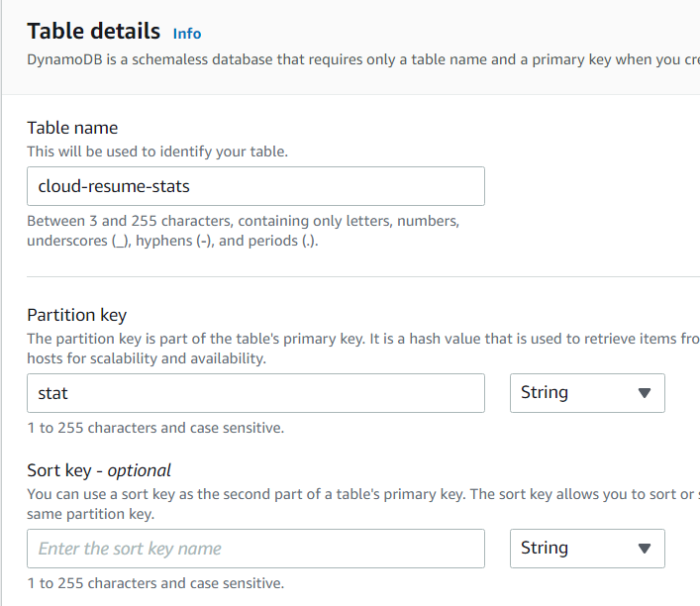This screenshot has height=606, width=700.
Task: Click the Table details heading
Action: coord(93,31)
